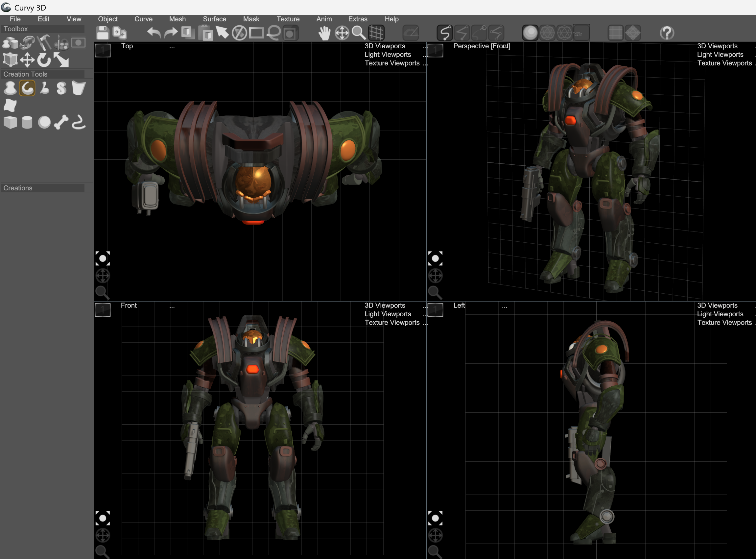Click the Save file icon
756x559 pixels.
tap(103, 33)
